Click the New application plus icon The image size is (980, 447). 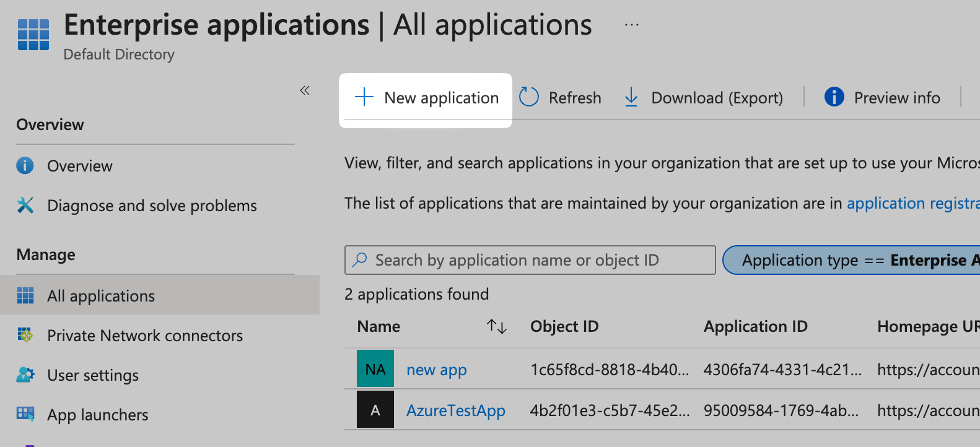364,97
